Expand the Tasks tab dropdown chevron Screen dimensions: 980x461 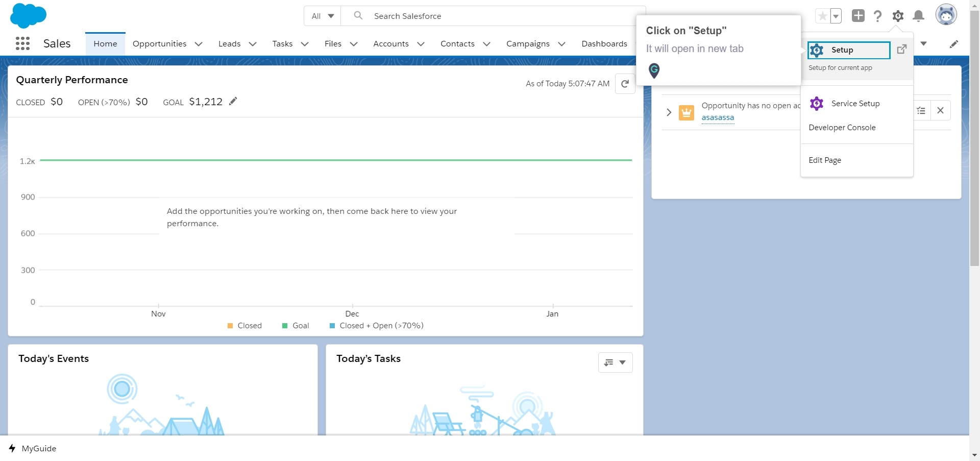coord(305,44)
